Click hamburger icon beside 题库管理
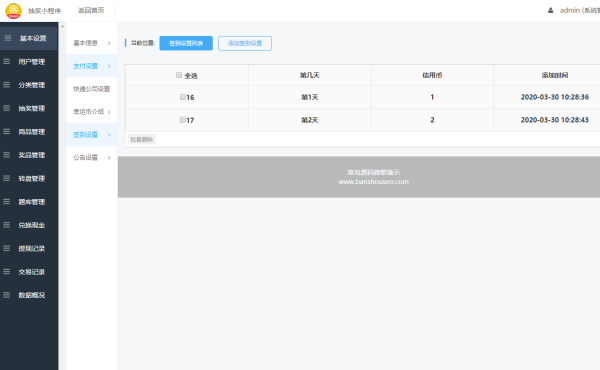 pyautogui.click(x=7, y=201)
